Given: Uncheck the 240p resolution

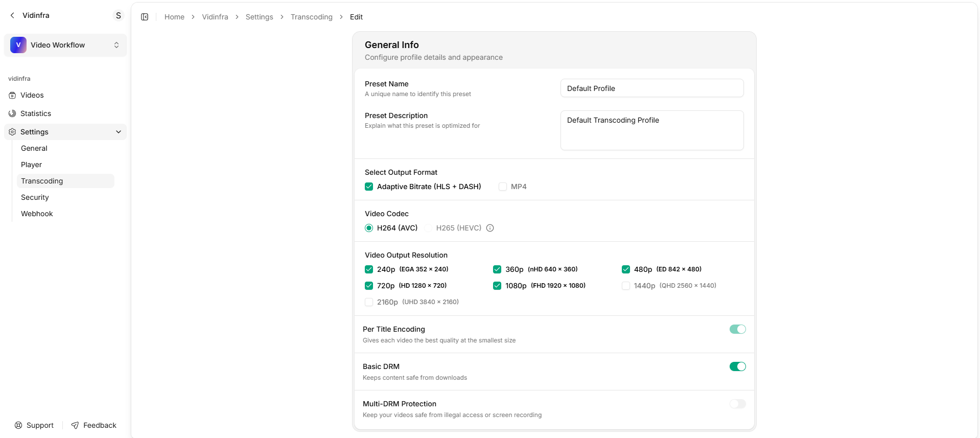Looking at the screenshot, I should pos(369,269).
